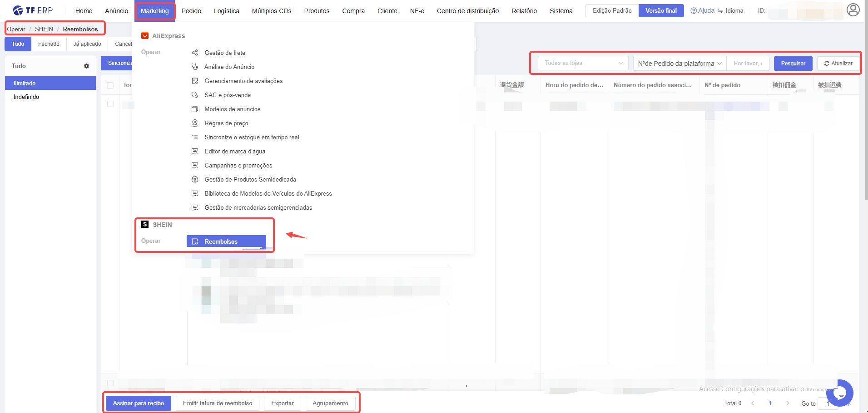This screenshot has height=413, width=868.
Task: Click the Gerenciamento de avaliações icon
Action: (195, 81)
